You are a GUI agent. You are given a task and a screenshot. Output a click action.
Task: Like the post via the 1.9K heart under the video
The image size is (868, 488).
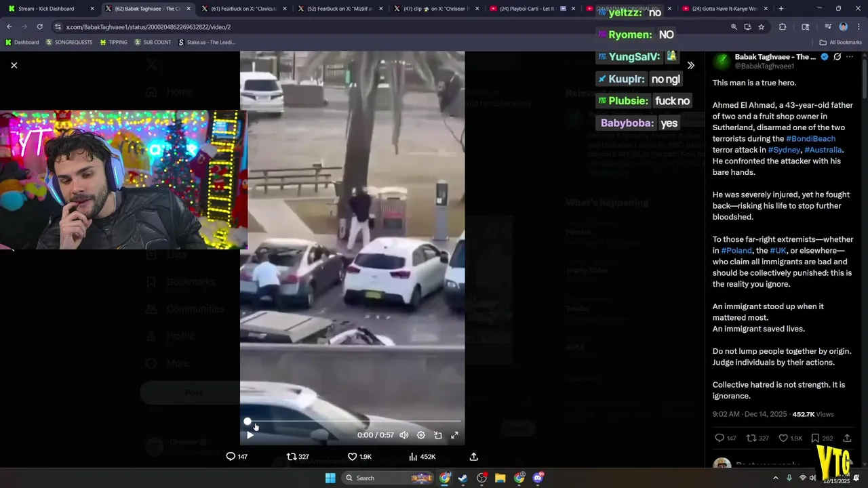pyautogui.click(x=359, y=457)
